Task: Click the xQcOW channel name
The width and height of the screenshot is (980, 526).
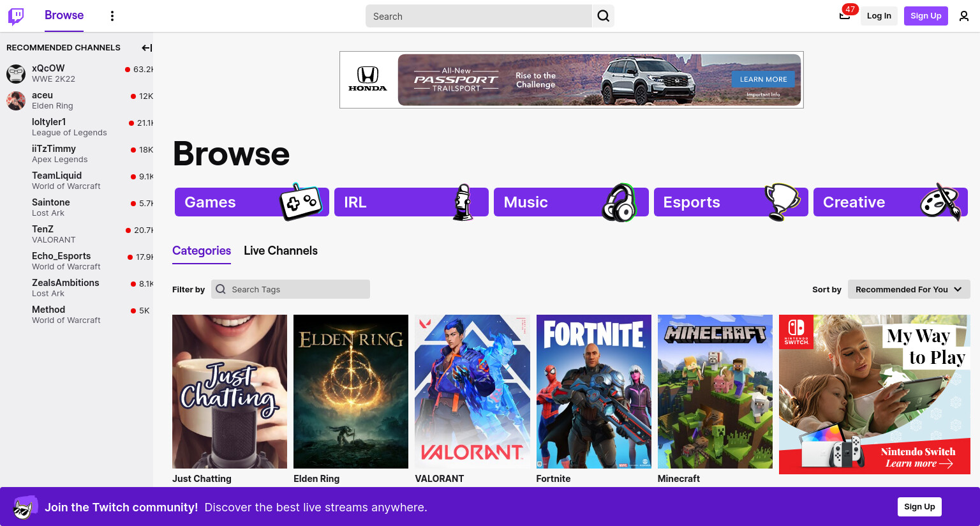Action: tap(48, 68)
